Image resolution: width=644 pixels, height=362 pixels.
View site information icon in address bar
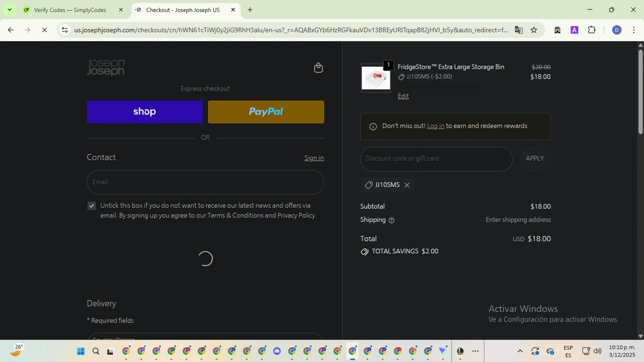[x=65, y=30]
